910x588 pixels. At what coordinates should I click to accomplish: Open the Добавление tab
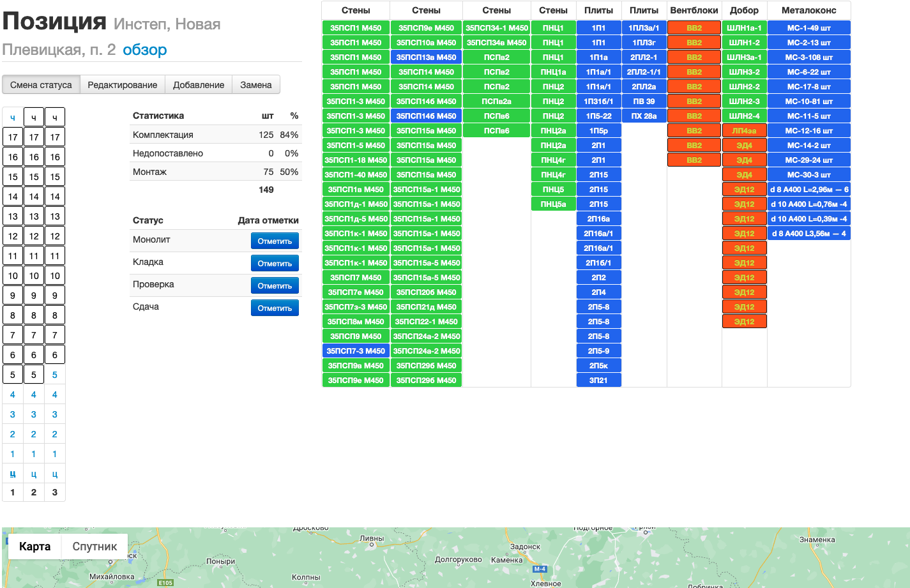[x=199, y=85]
